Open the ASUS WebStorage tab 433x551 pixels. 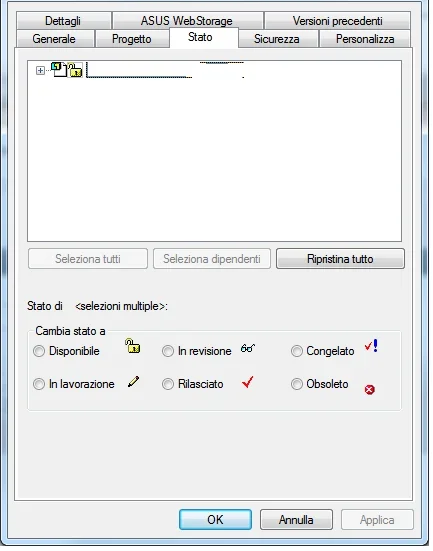tap(187, 21)
